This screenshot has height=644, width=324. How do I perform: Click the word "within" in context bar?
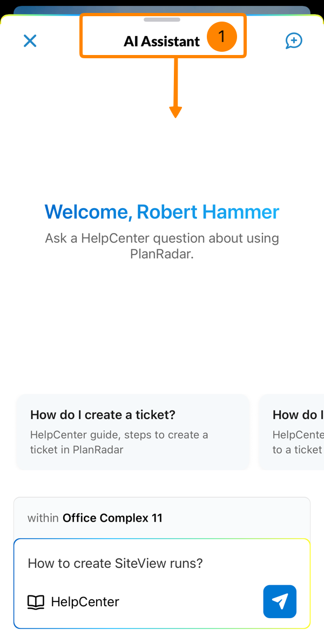(43, 518)
